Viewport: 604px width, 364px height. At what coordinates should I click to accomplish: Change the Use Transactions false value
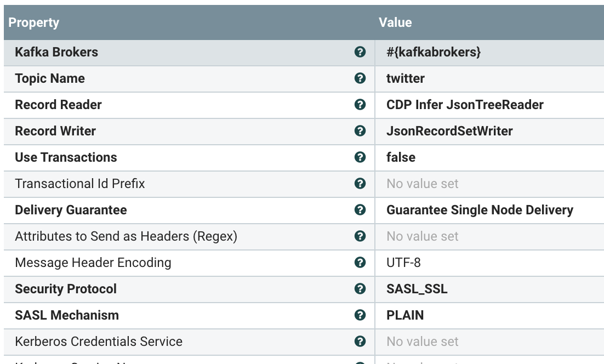(401, 157)
